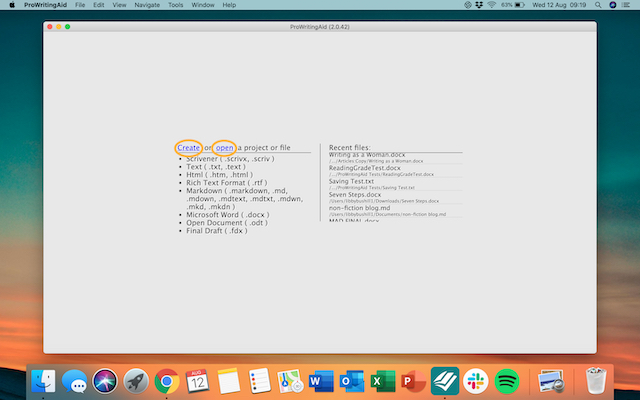Click the battery status icon
This screenshot has width=640, height=400.
tap(519, 5)
